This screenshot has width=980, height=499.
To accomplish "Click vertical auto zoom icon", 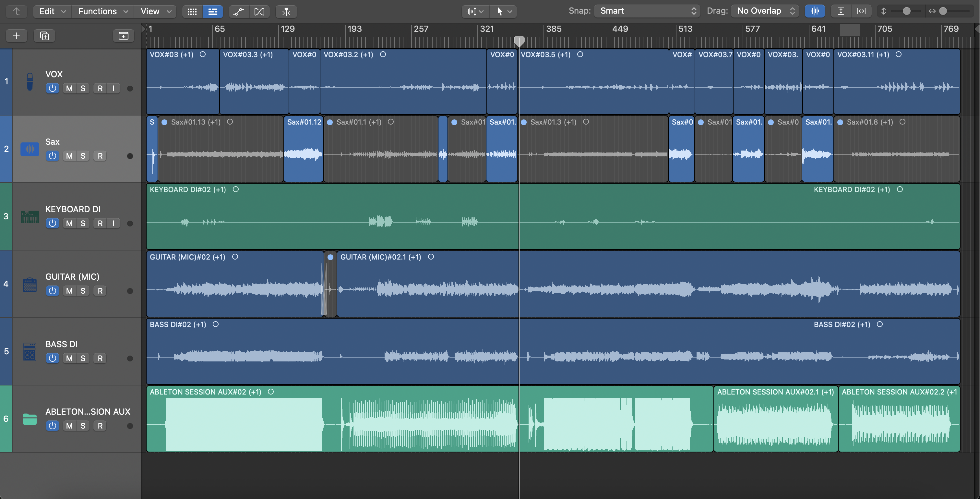I will (x=841, y=11).
